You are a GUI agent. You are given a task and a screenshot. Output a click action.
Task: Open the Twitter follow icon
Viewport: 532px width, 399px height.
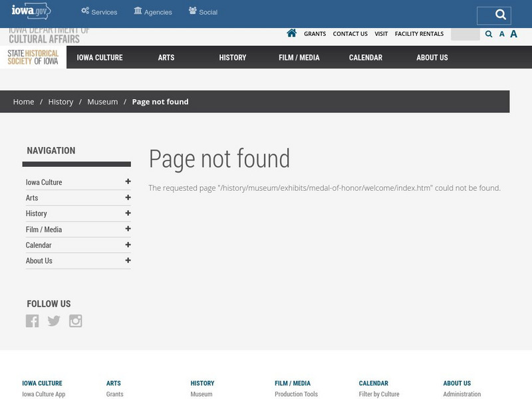tap(54, 321)
